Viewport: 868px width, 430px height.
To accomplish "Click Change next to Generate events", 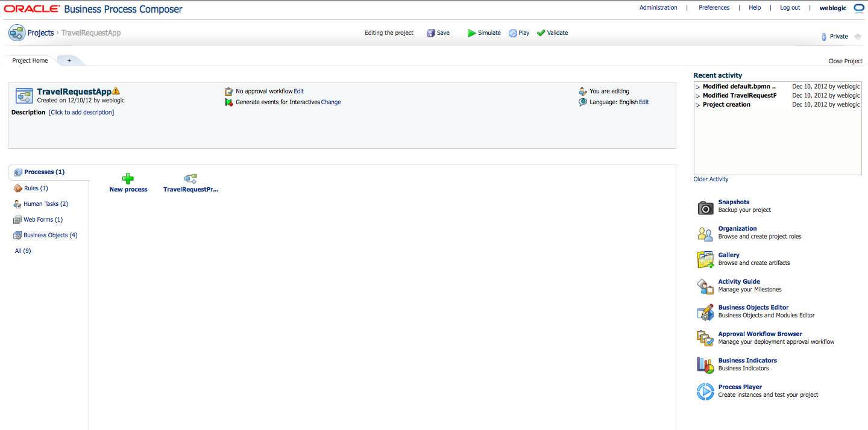I will pyautogui.click(x=331, y=102).
